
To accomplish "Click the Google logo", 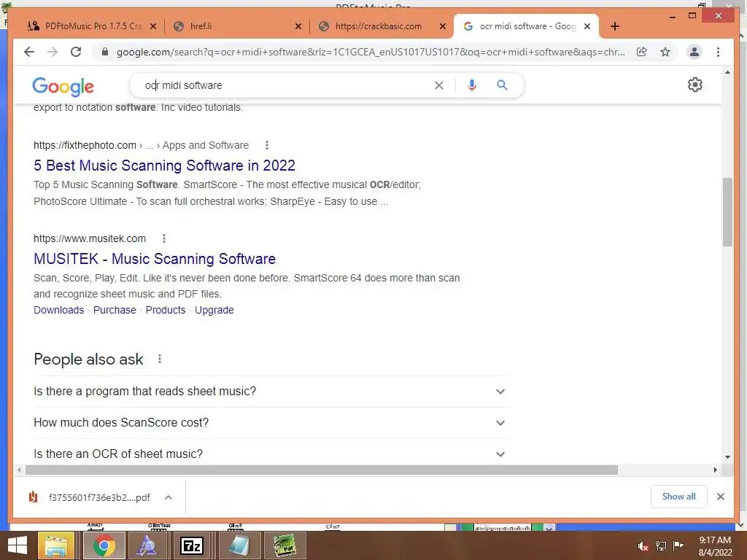I will [63, 86].
